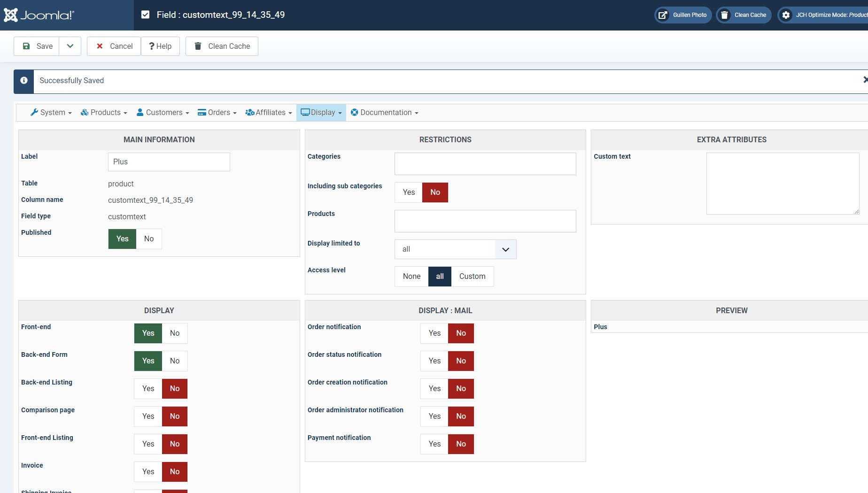868x493 pixels.
Task: Open the Guillen Photo site link
Action: pyautogui.click(x=683, y=15)
